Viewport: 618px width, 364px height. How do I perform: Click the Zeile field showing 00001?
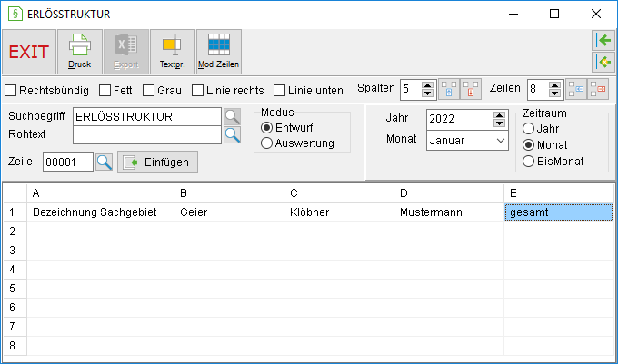68,162
